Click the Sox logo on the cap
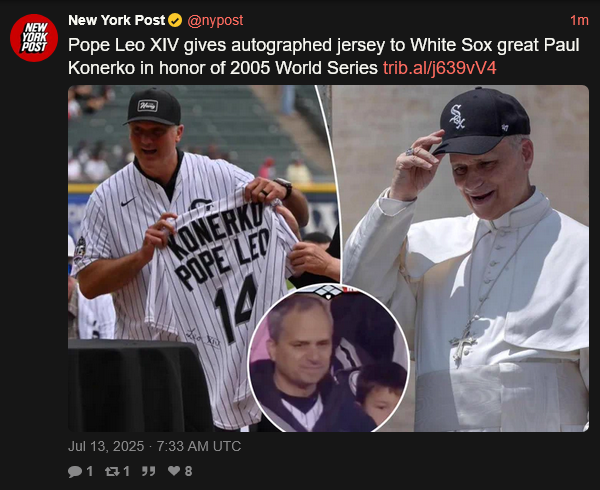 pyautogui.click(x=458, y=116)
